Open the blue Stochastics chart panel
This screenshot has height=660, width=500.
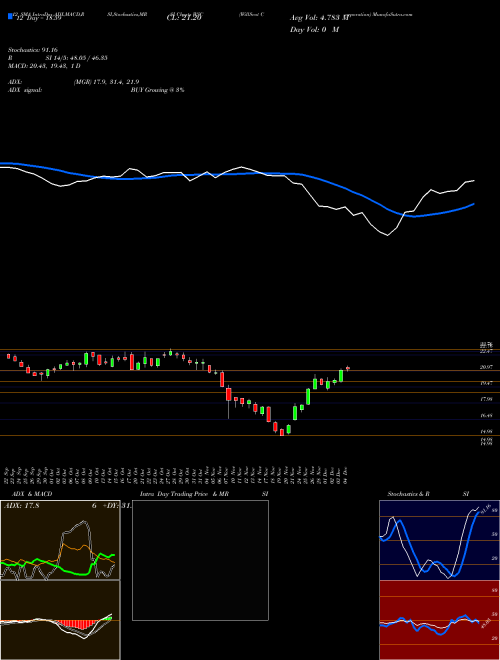[439, 540]
